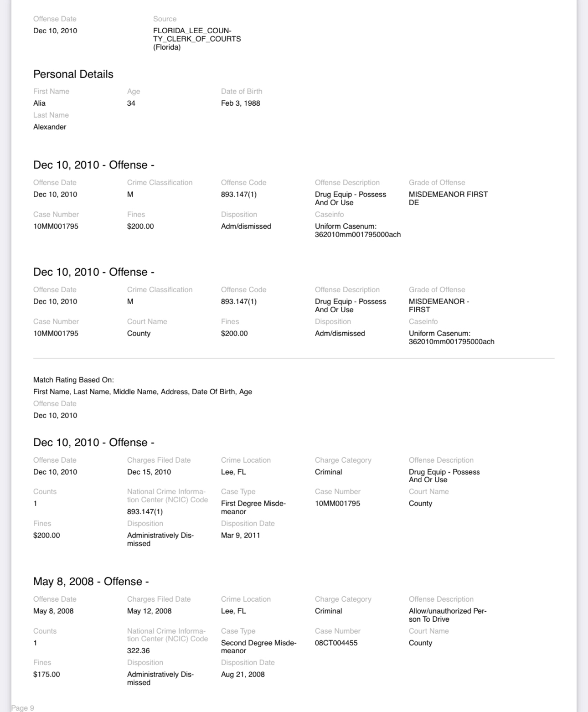Image resolution: width=588 pixels, height=712 pixels.
Task: Select the disposition date Mar 9, 2011
Action: tap(240, 536)
